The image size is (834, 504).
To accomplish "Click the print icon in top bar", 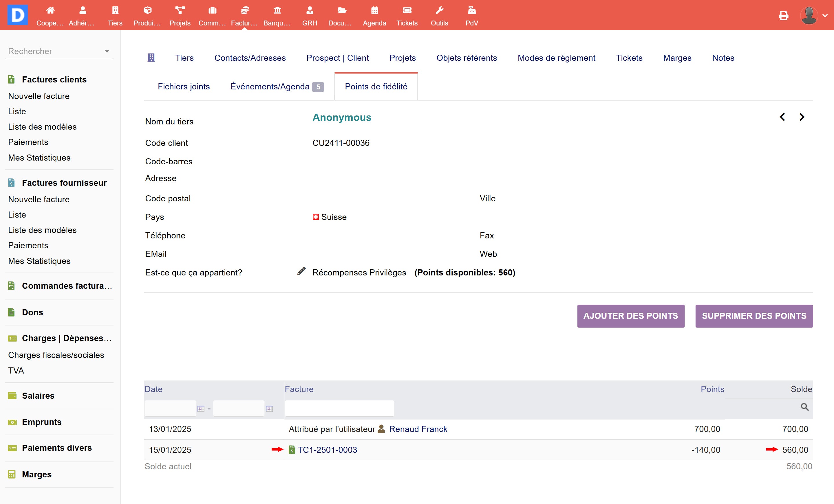I will (783, 16).
